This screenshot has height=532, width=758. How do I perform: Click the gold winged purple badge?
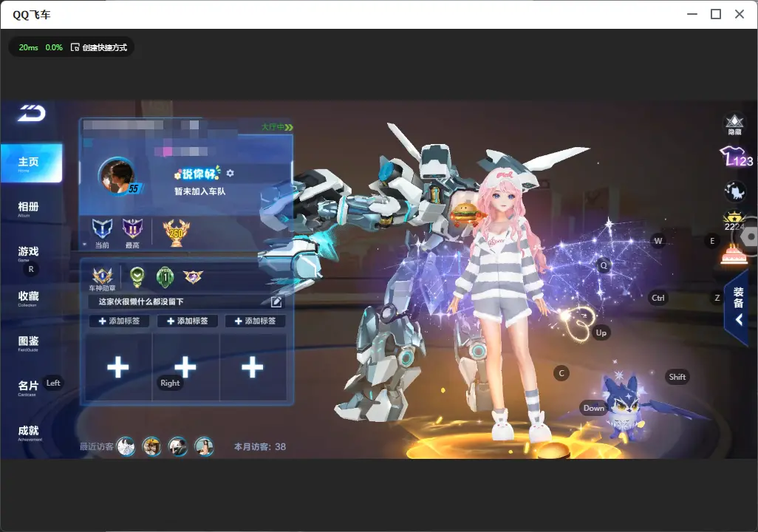[x=193, y=276]
